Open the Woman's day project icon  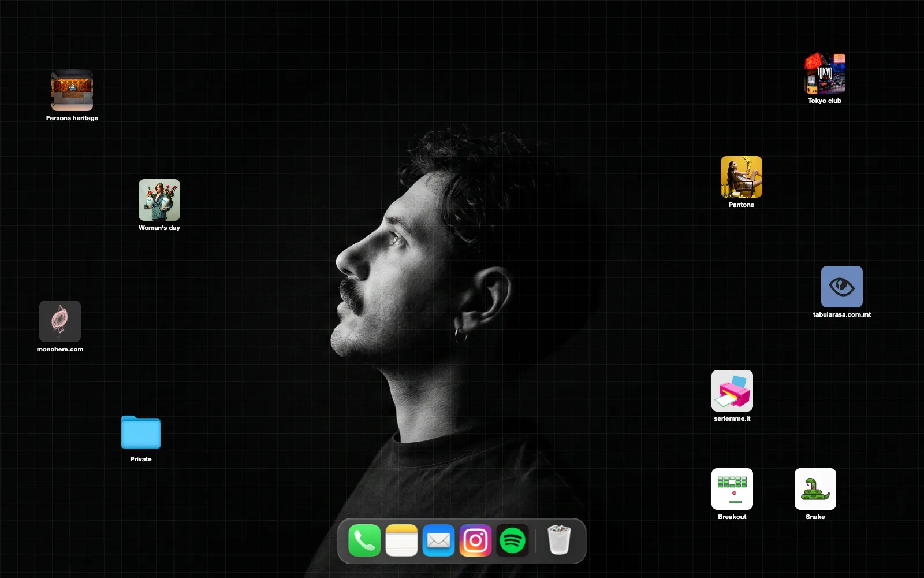click(x=159, y=200)
